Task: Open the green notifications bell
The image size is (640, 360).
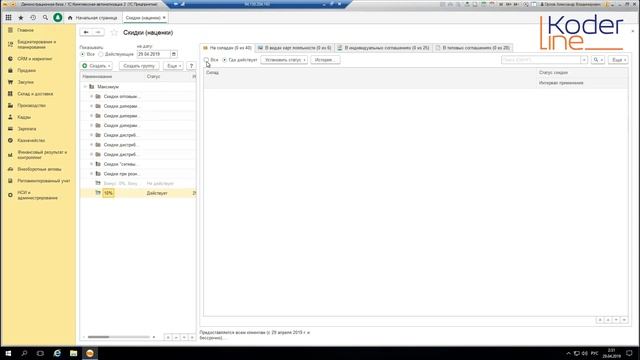Action: (x=58, y=18)
